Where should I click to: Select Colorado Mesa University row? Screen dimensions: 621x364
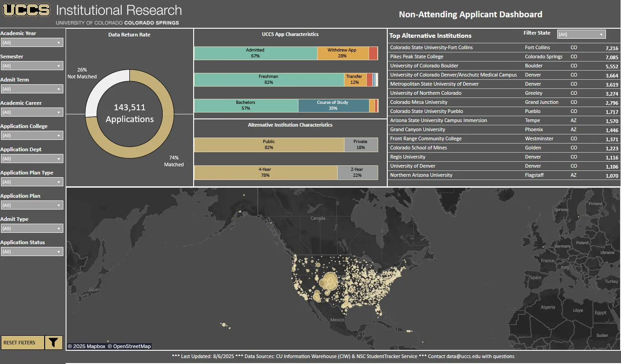[x=504, y=103]
